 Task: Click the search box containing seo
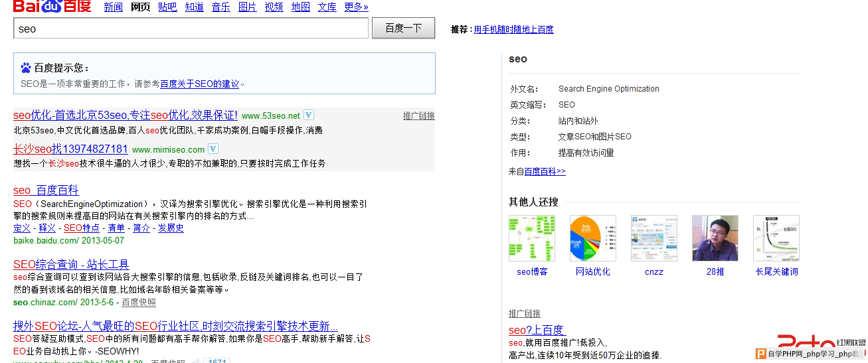pyautogui.click(x=191, y=29)
